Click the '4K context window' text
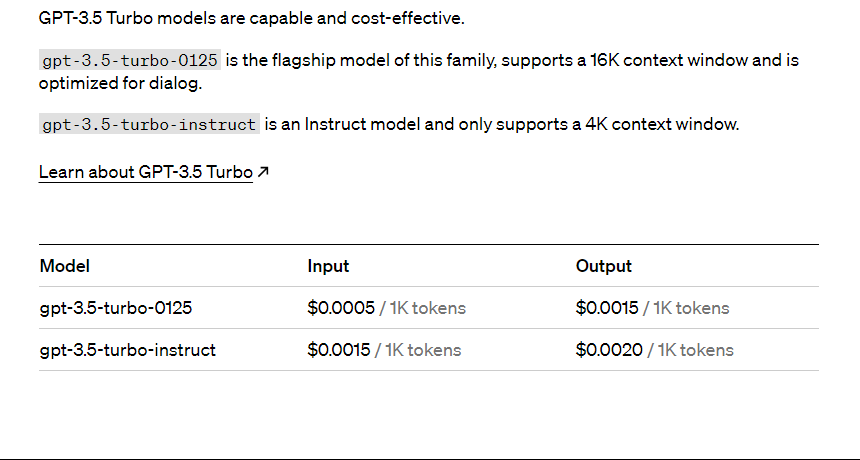The width and height of the screenshot is (860, 460). coord(662,125)
